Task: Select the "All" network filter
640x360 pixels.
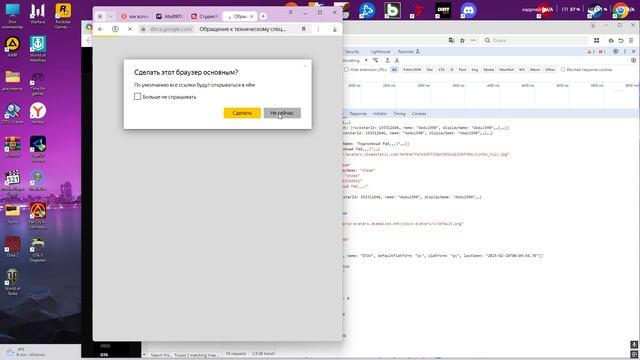Action: tap(394, 70)
